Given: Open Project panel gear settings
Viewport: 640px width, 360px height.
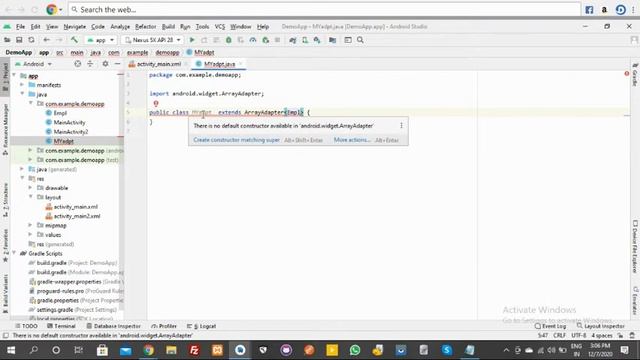Looking at the screenshot, I should pyautogui.click(x=105, y=64).
